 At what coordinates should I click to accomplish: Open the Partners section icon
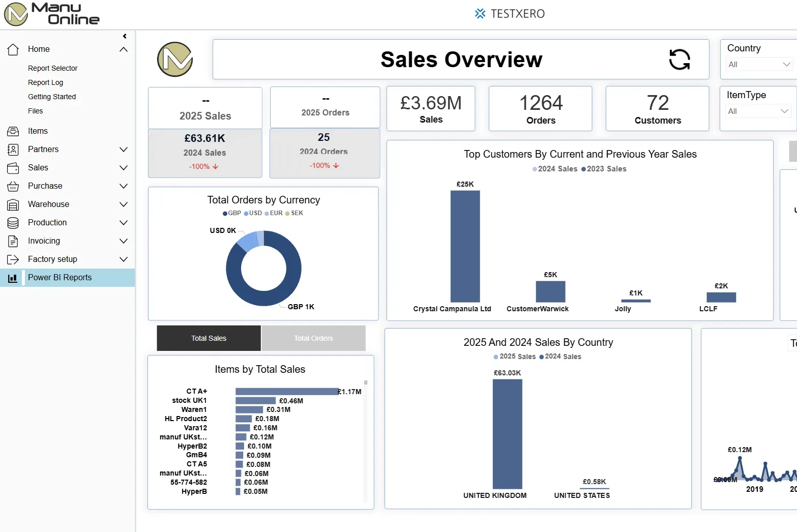click(x=13, y=149)
